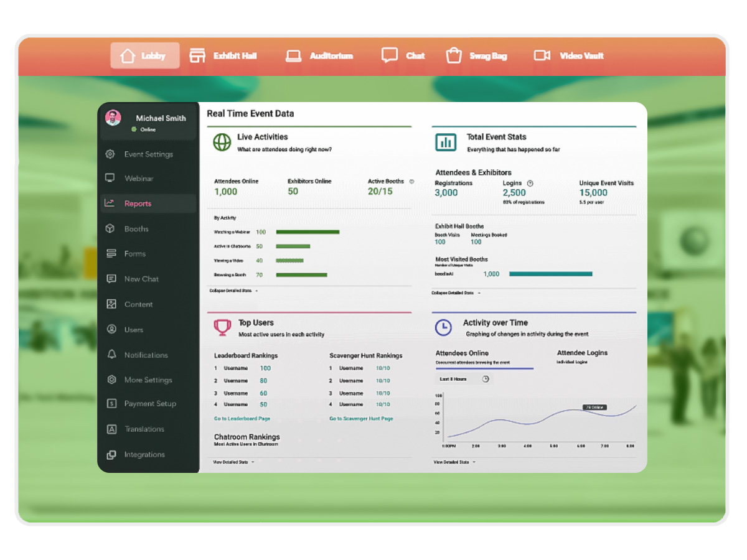Open the Exhibit Hall storefront icon

pyautogui.click(x=197, y=56)
